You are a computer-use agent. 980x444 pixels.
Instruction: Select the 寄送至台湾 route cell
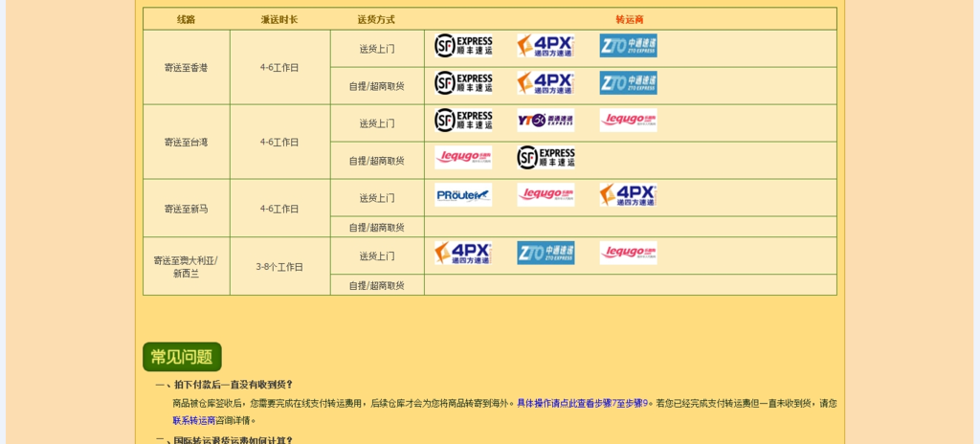click(187, 142)
